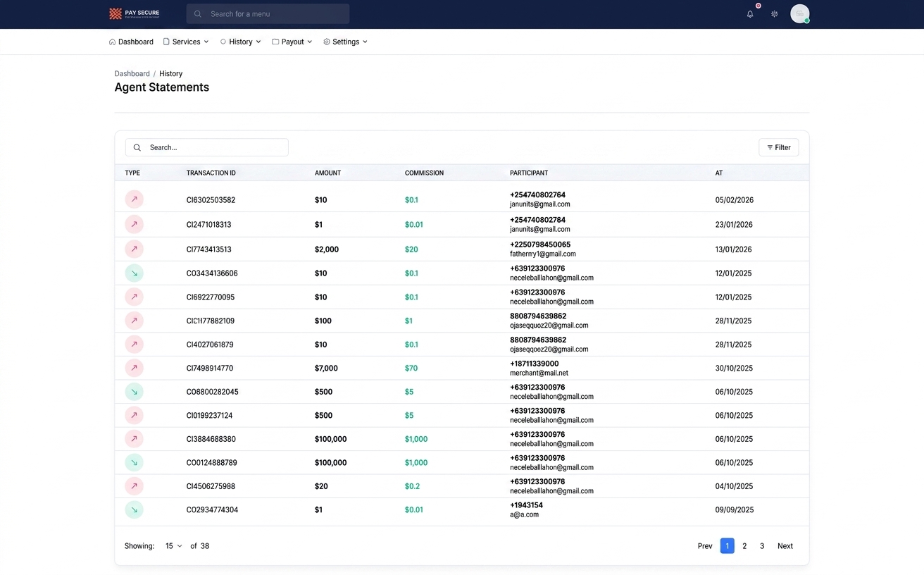Screen dimensions: 924x575
Task: Click transaction ID CIC1177882109
Action: coord(211,321)
